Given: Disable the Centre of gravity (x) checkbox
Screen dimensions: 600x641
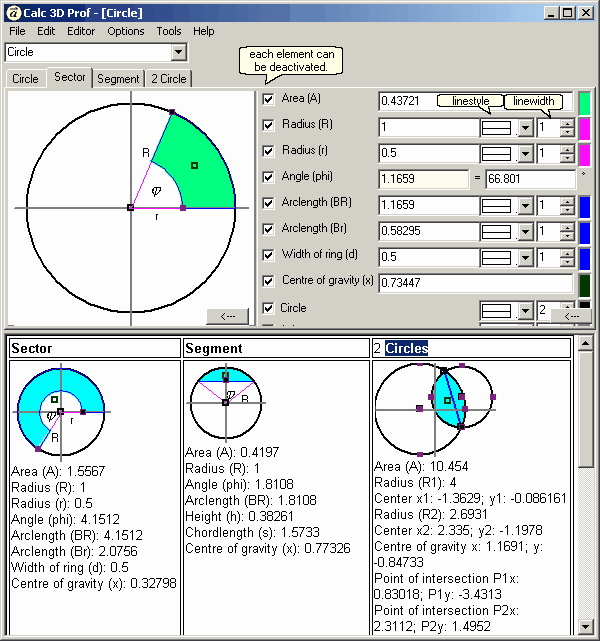Looking at the screenshot, I should click(268, 281).
